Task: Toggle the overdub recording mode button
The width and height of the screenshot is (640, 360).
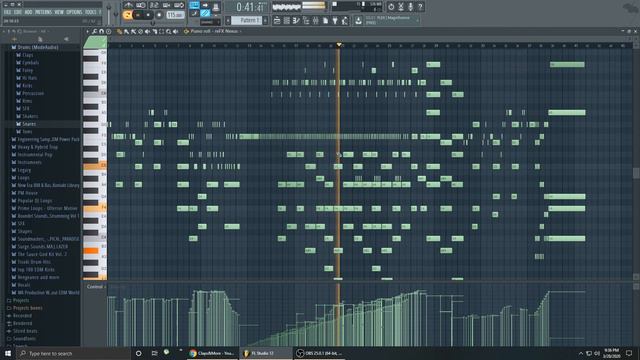Action: pos(166,5)
